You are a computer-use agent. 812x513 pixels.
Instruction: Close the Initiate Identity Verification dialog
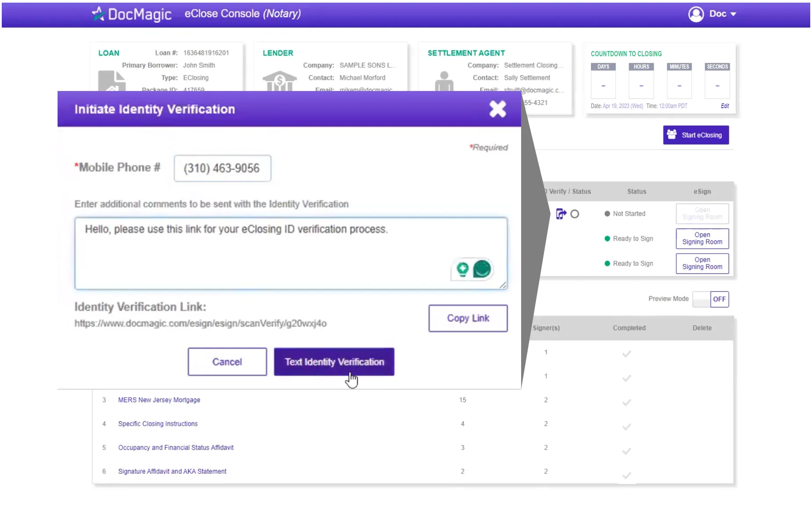click(x=497, y=109)
